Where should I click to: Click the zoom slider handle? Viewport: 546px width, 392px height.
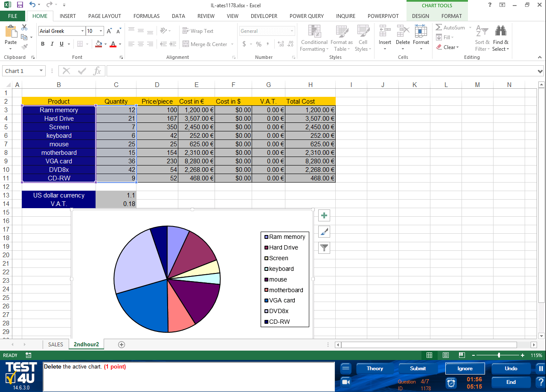499,355
